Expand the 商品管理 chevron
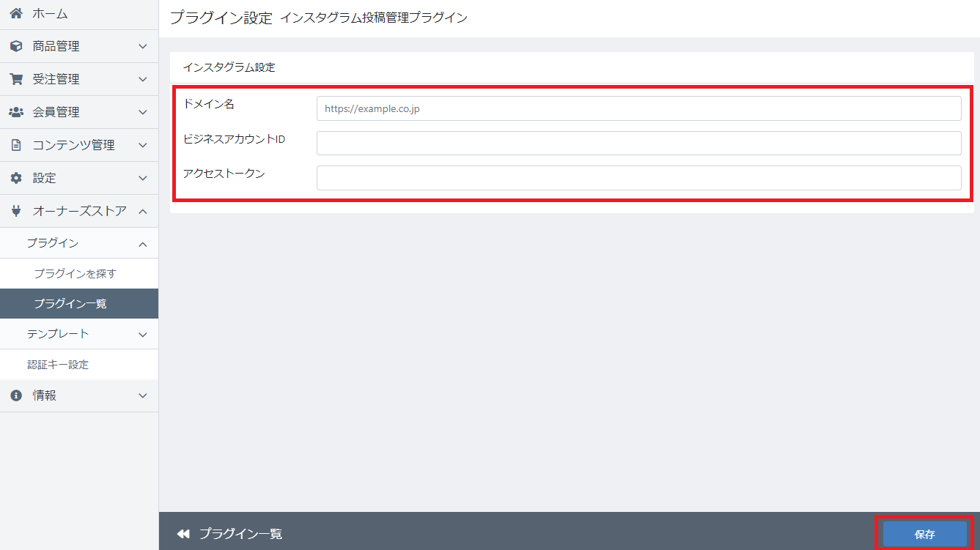The image size is (980, 550). point(143,46)
